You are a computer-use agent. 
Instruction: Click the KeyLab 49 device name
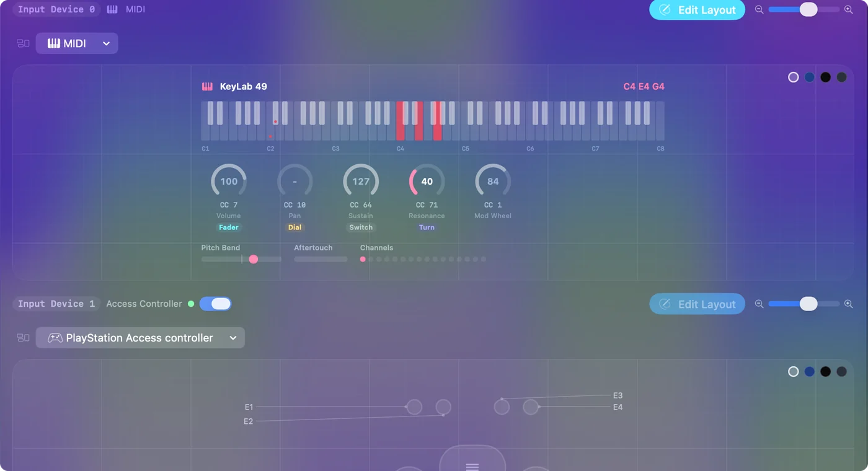click(244, 87)
